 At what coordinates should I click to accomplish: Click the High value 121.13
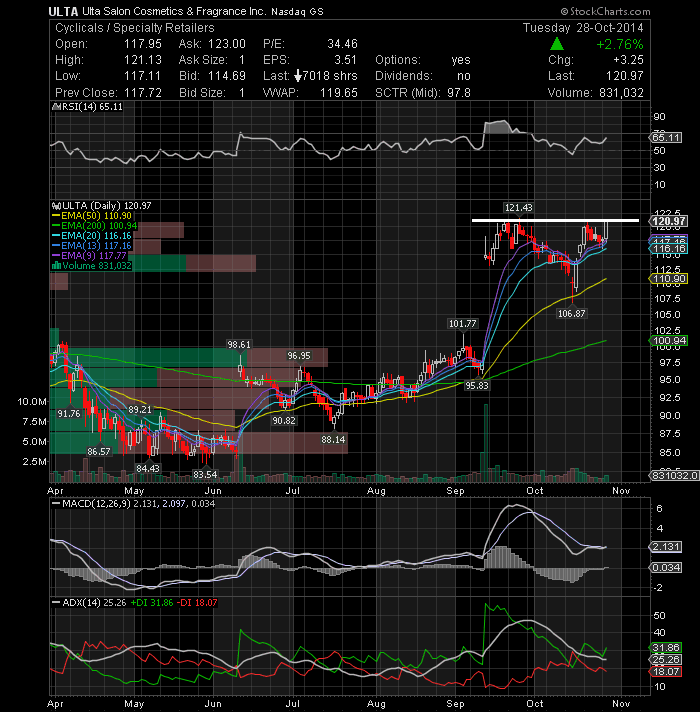143,60
